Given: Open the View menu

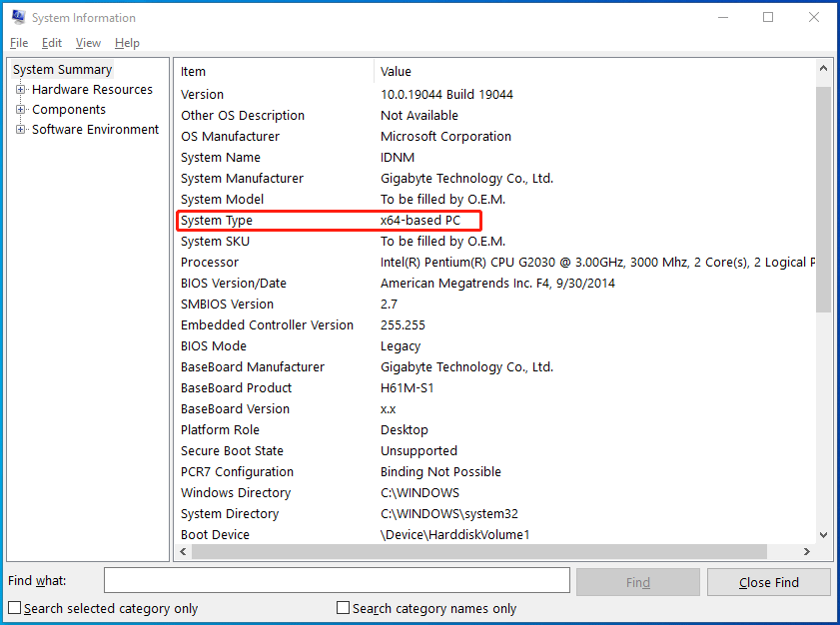Looking at the screenshot, I should click(88, 43).
